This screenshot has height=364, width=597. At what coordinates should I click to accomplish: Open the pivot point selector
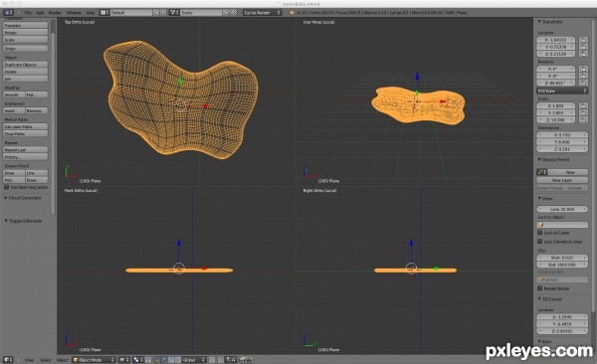click(x=137, y=359)
